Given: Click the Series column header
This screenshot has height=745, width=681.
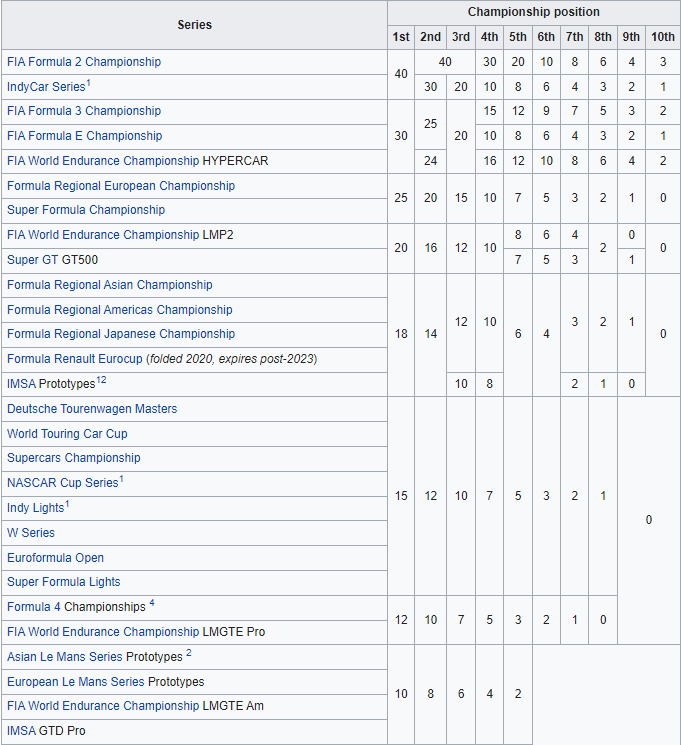Looking at the screenshot, I should click(x=194, y=25).
